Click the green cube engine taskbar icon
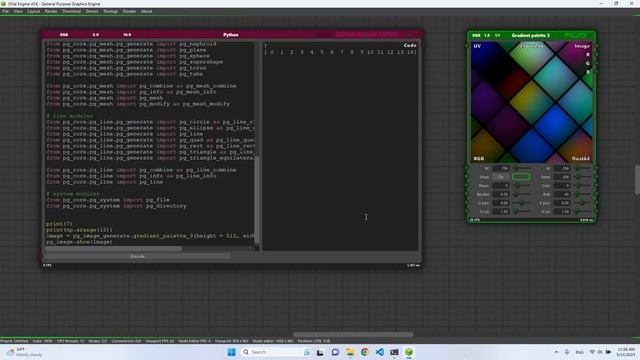 [x=409, y=352]
